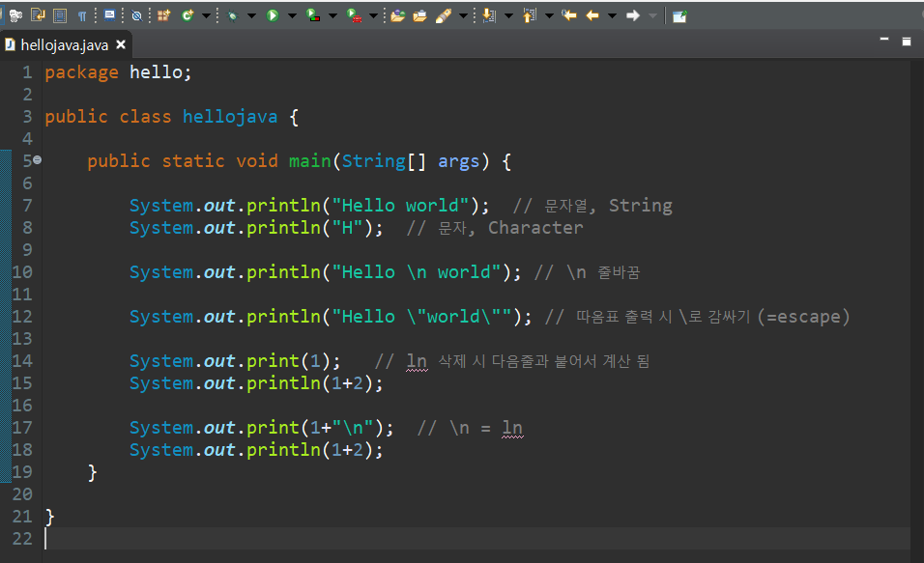This screenshot has height=563, width=924.
Task: Click 'main' method name on line 5
Action: [x=310, y=161]
